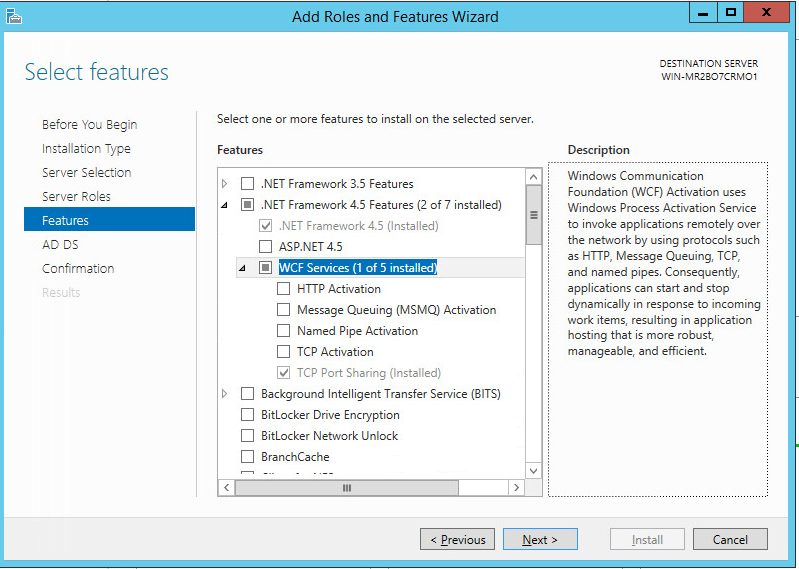Check the ASP.NET 4.5 checkbox

(x=266, y=246)
